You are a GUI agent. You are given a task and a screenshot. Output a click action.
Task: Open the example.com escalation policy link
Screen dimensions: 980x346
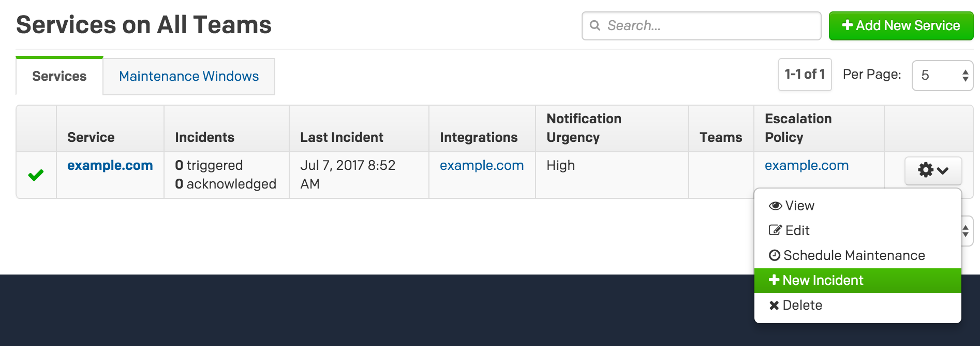[806, 165]
